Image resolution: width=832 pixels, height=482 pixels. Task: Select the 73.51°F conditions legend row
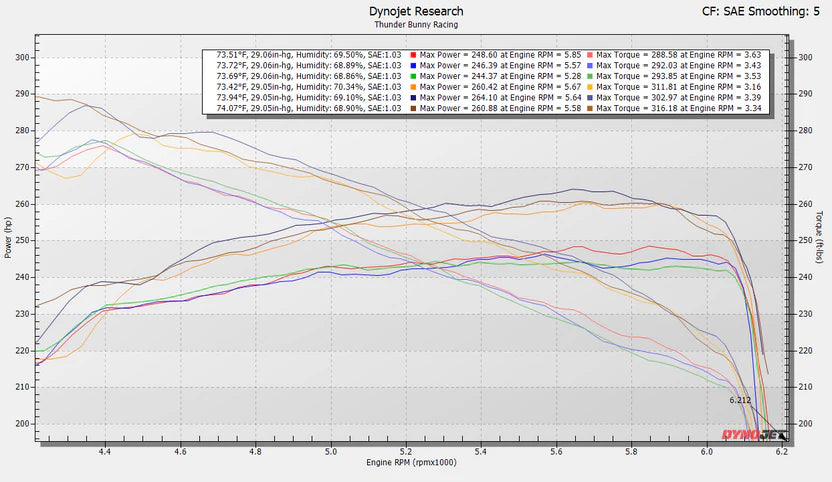[x=304, y=56]
